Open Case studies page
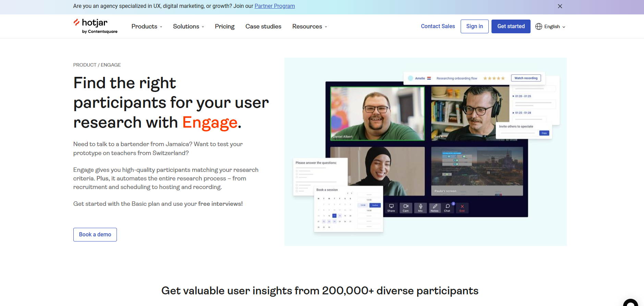 tap(263, 26)
